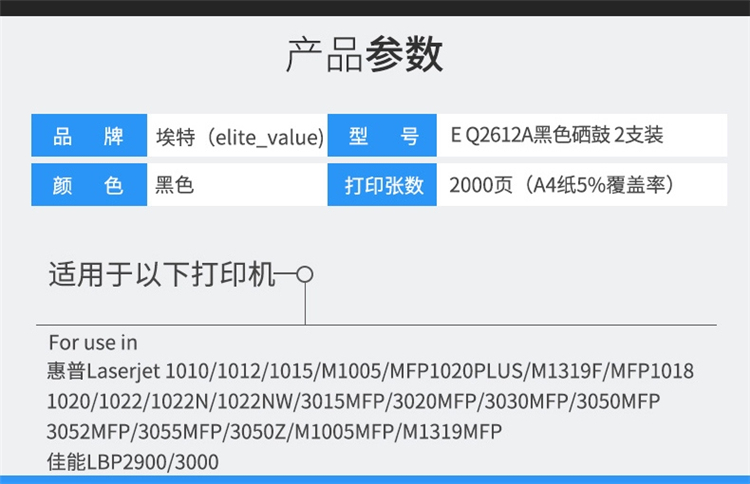The width and height of the screenshot is (750, 484).
Task: Click the line starting with 1020/1022/1022N
Action: pos(353,401)
